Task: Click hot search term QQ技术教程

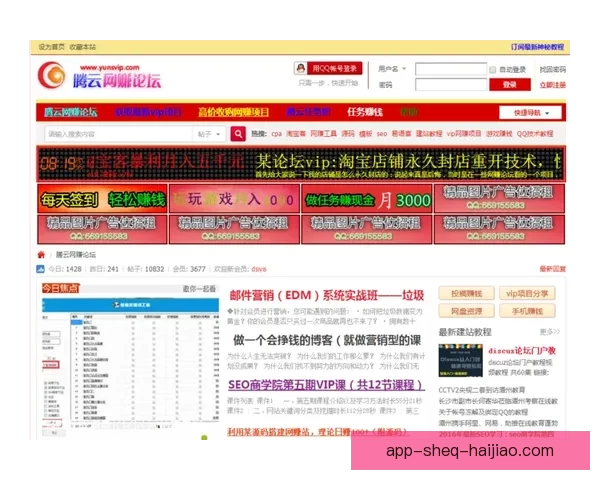Action: click(x=535, y=134)
